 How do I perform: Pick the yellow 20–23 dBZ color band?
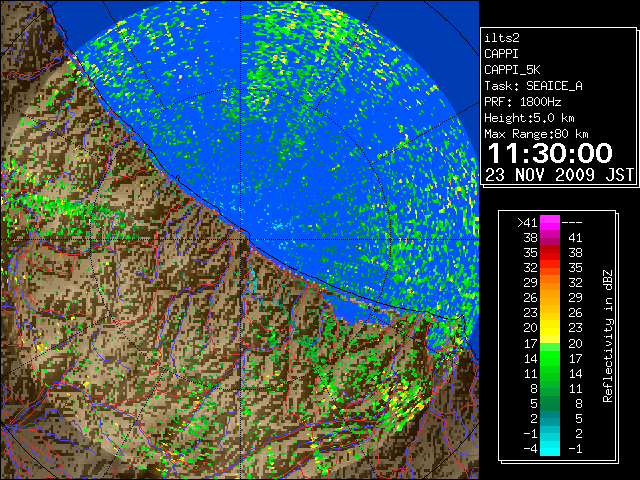(x=550, y=328)
